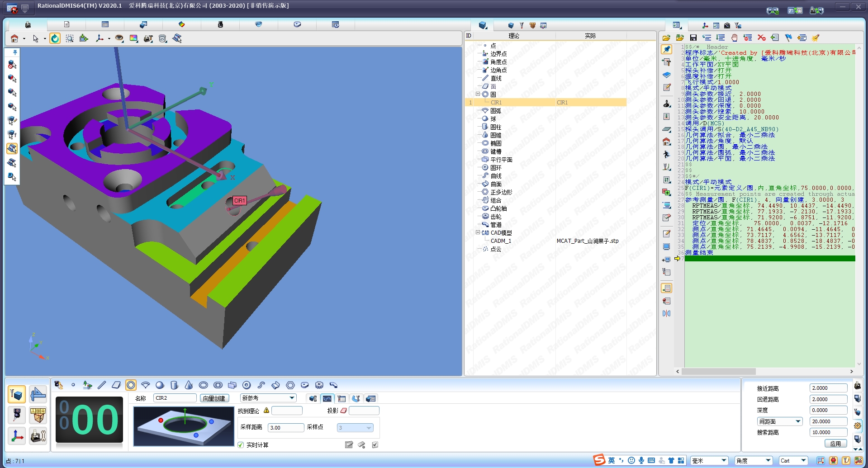Viewport: 868px width, 468px height.
Task: Open the 间距面 dropdown
Action: click(x=780, y=421)
